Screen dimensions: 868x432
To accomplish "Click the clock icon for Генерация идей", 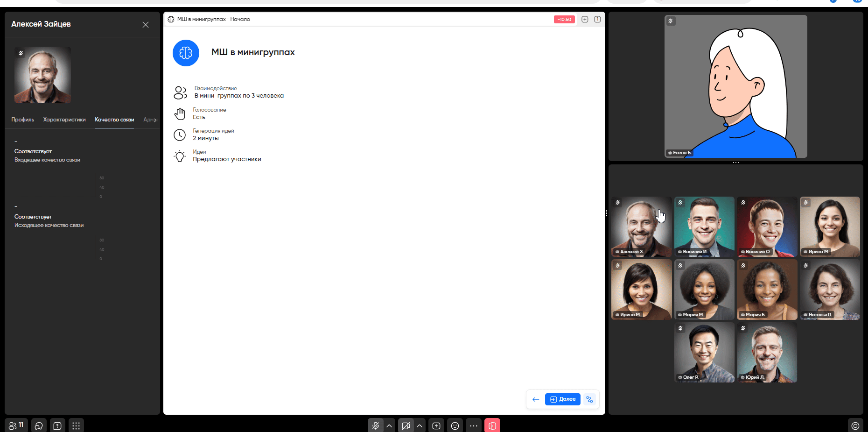I will pos(180,135).
